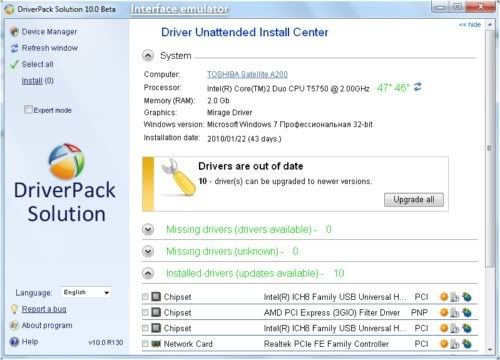Image resolution: width=500 pixels, height=360 pixels.
Task: Click the PNP bus type cell
Action: tap(419, 312)
